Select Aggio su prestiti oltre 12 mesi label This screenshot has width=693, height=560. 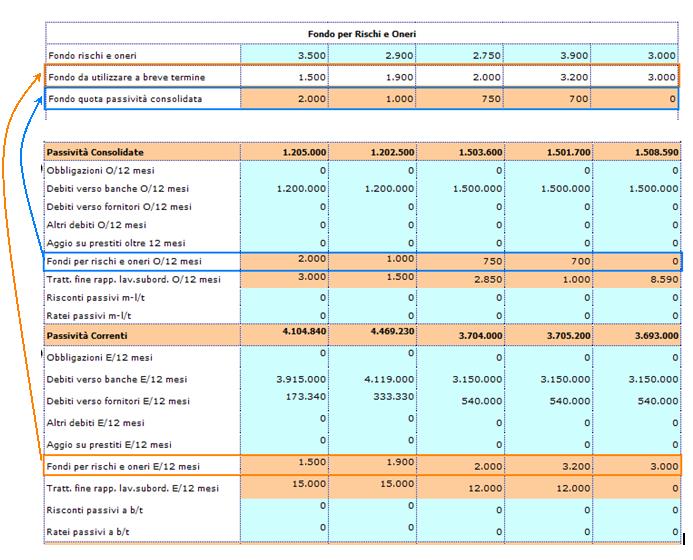(x=116, y=243)
